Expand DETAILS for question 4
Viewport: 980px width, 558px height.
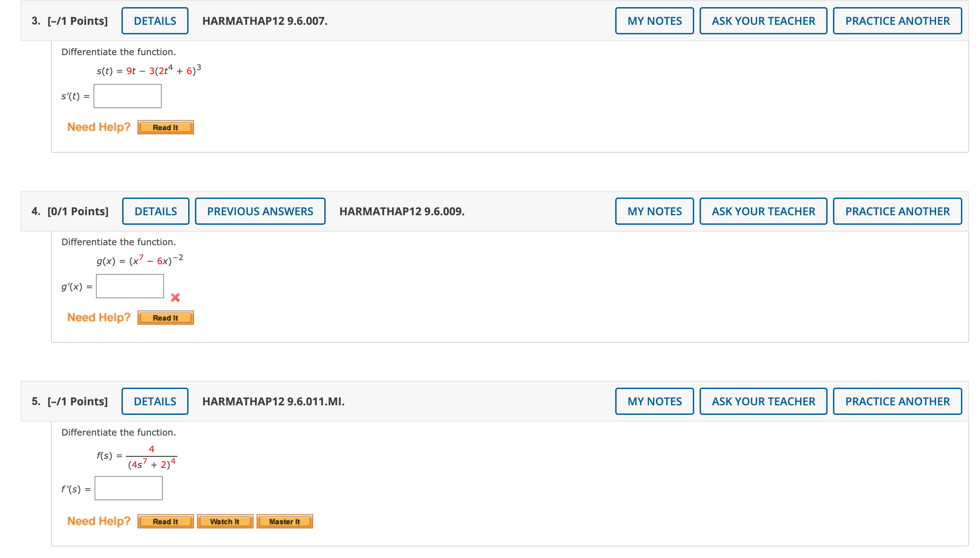[x=156, y=211]
